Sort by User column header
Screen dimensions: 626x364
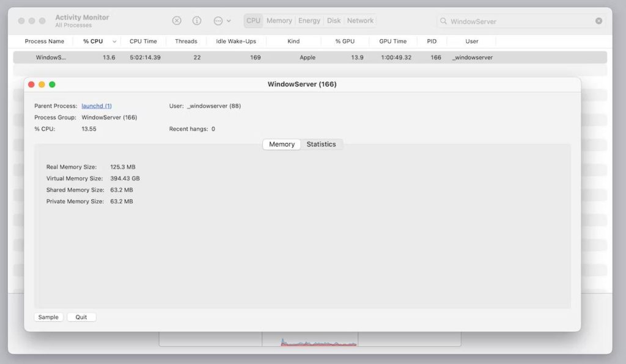471,42
